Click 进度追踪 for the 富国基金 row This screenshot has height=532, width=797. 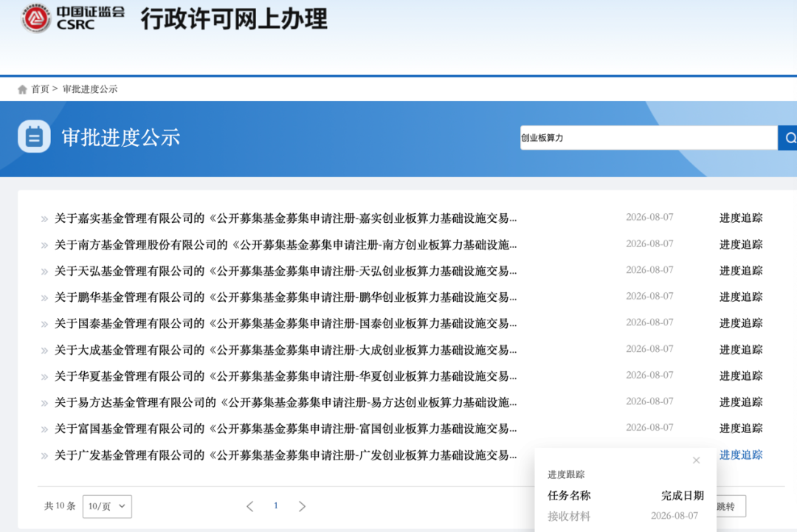tap(741, 429)
